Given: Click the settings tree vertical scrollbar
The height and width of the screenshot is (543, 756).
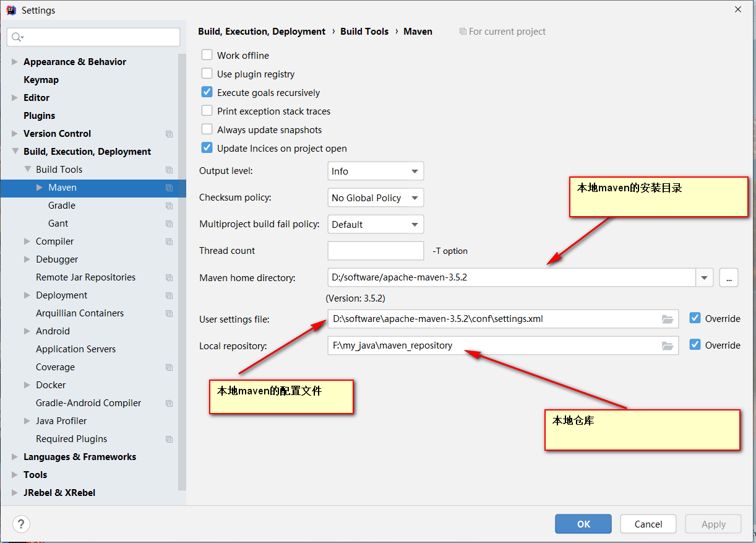Looking at the screenshot, I should tap(182, 272).
